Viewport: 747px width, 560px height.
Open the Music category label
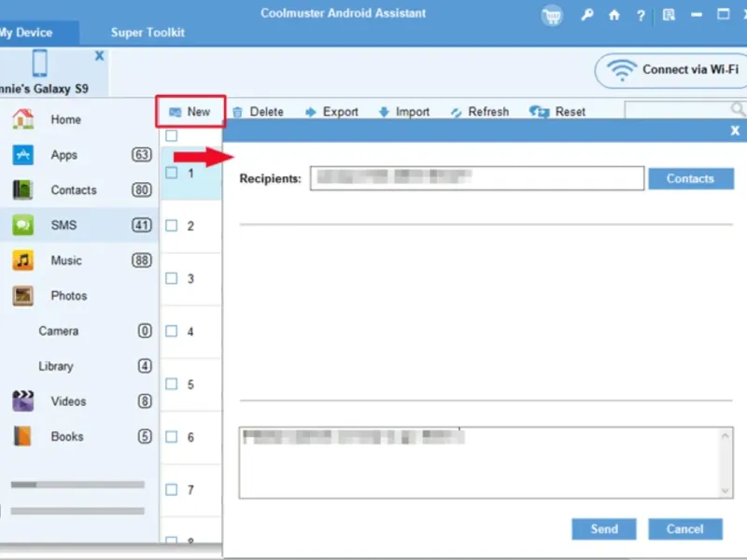66,260
